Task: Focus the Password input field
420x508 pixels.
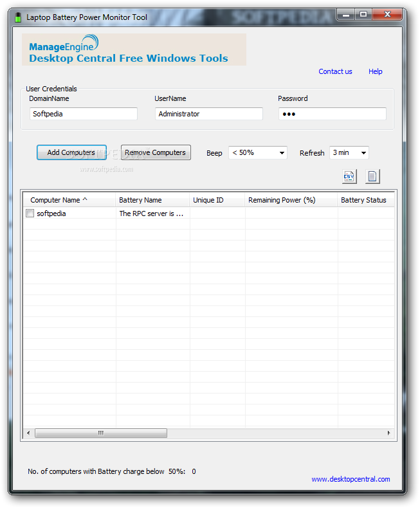Action: 332,114
